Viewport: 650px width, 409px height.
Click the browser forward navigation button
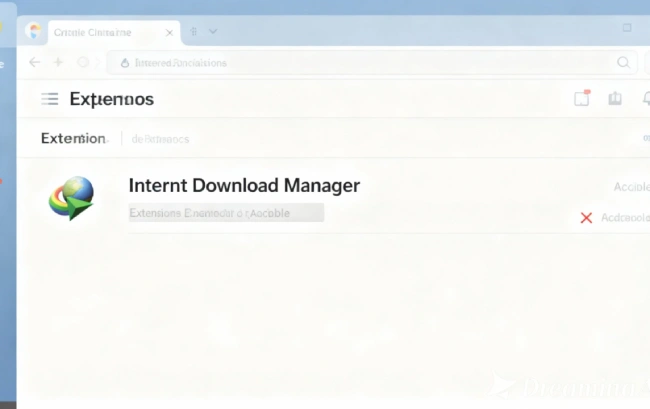(x=58, y=62)
